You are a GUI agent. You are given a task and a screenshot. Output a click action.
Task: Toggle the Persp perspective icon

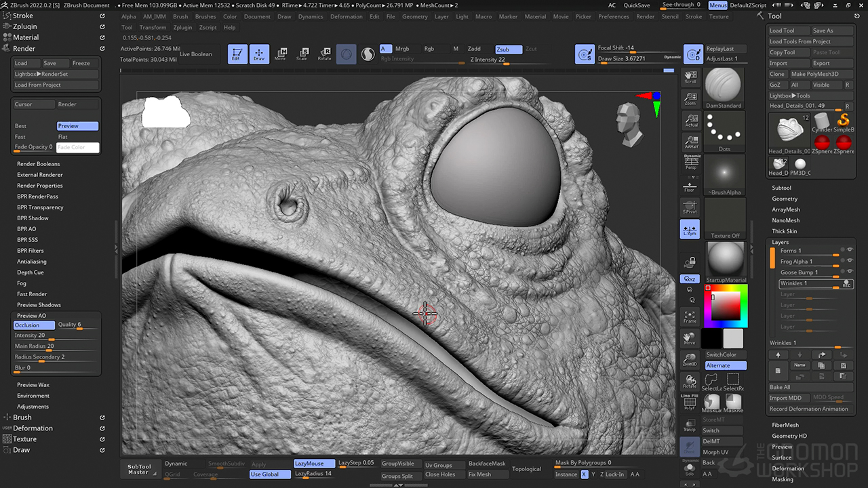pos(690,161)
